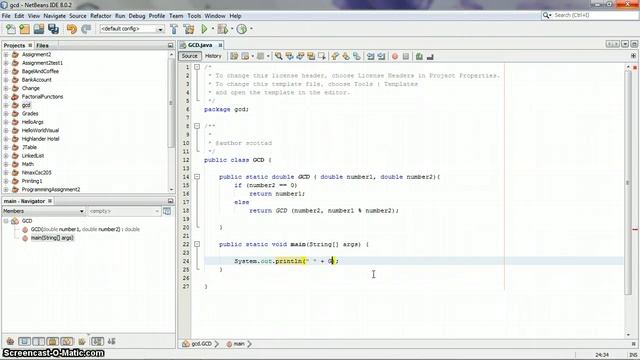Toggle the Navigator Javadoc window icon
This screenshot has width=640, height=360.
pos(167,211)
